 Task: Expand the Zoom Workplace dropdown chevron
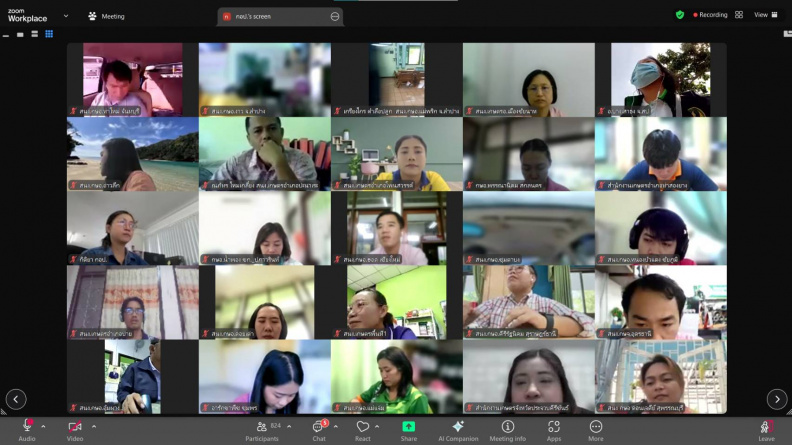[66, 16]
